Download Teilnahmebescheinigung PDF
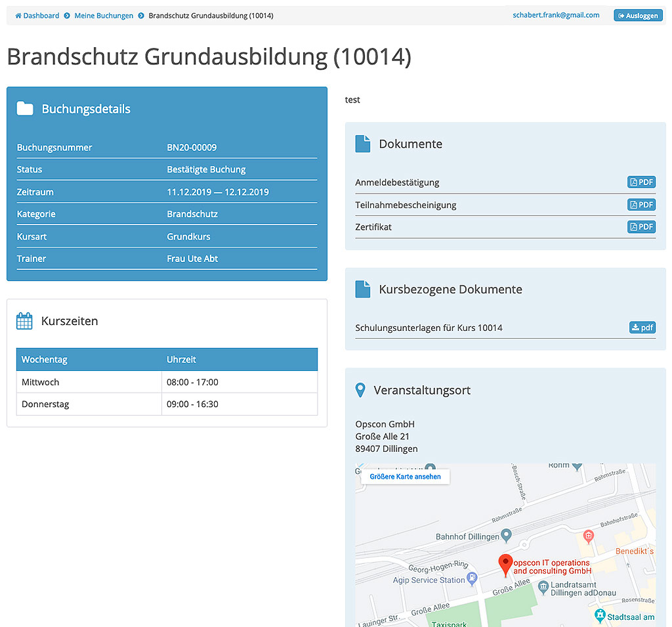Screen dimensions: 672x627 (x=641, y=205)
